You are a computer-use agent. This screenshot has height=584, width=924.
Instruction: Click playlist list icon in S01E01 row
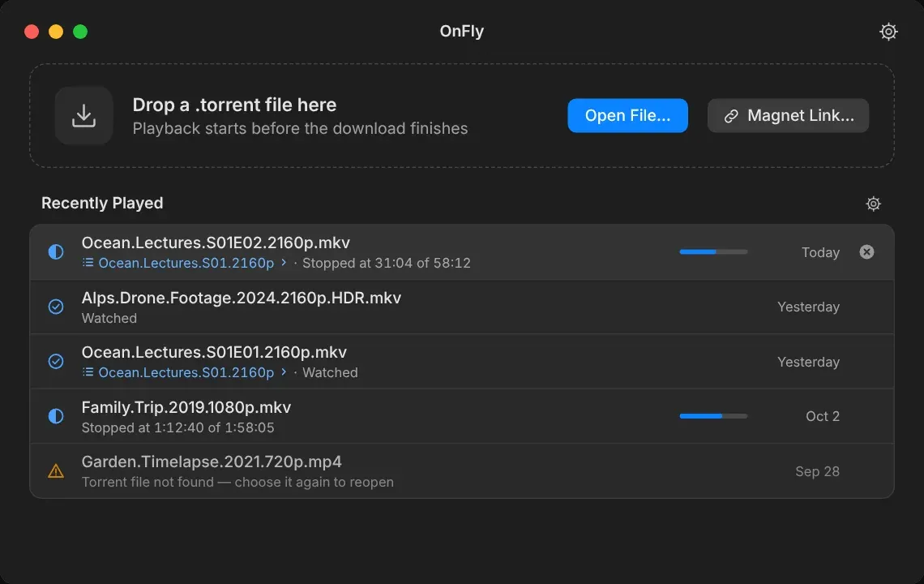pyautogui.click(x=88, y=372)
